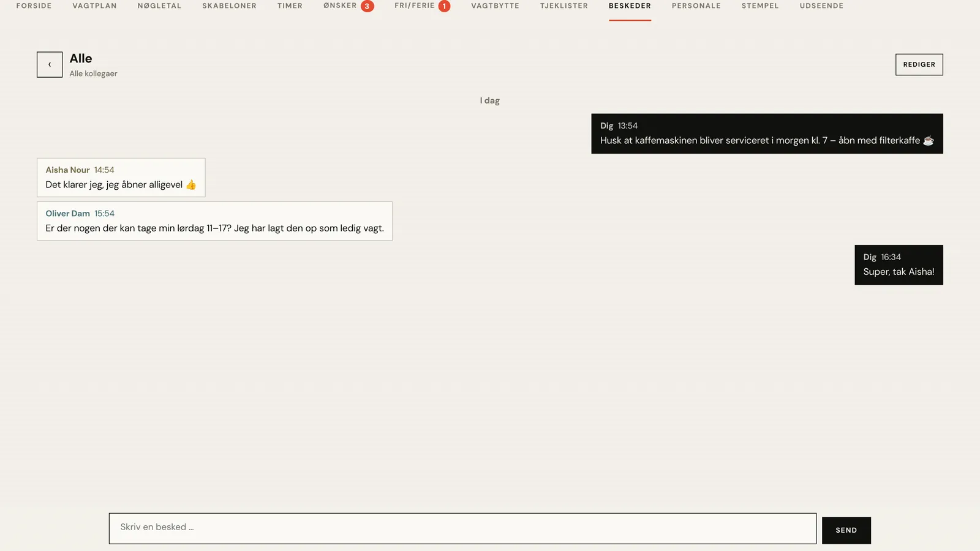Click your message 'Super, tak Aisha!'
The width and height of the screenshot is (980, 551).
tap(899, 265)
